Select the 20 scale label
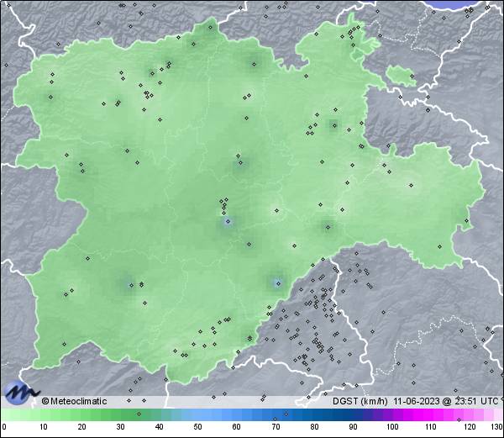The height and width of the screenshot is (438, 504). point(82,427)
